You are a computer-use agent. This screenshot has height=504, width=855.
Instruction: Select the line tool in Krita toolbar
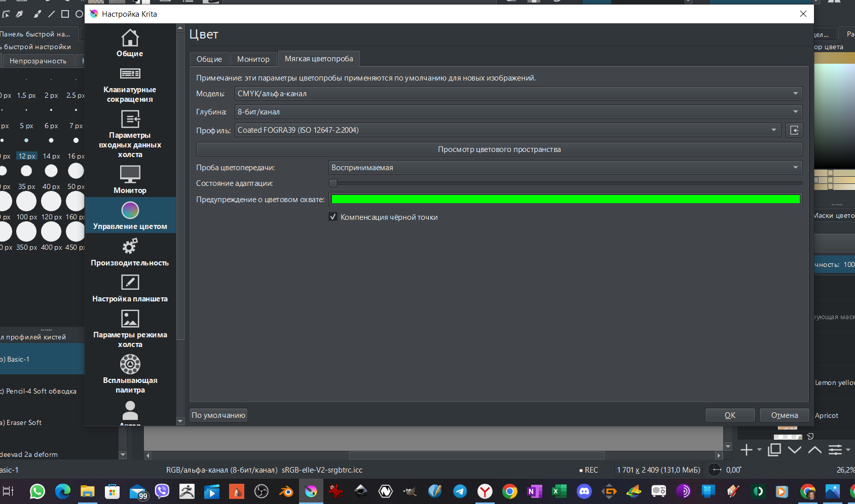point(51,14)
